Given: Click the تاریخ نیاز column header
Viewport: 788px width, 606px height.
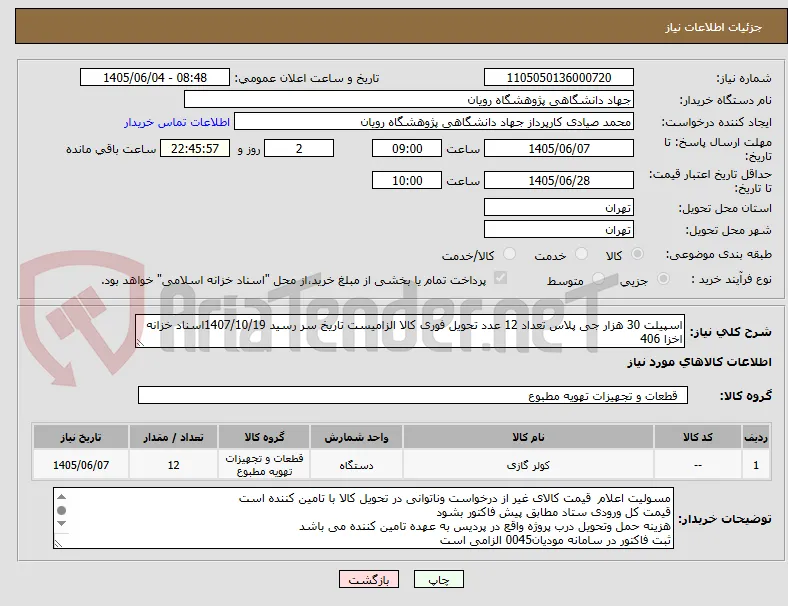Looking at the screenshot, I should (81, 437).
